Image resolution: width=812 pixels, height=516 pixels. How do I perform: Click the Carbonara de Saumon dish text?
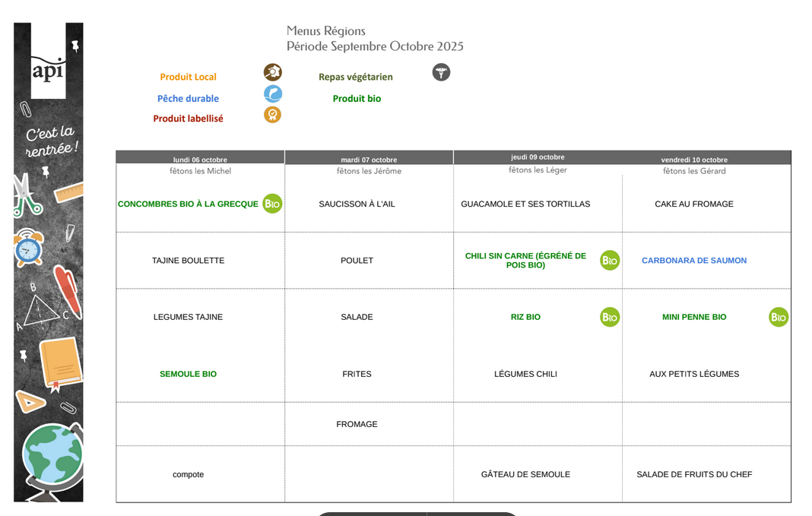click(694, 261)
